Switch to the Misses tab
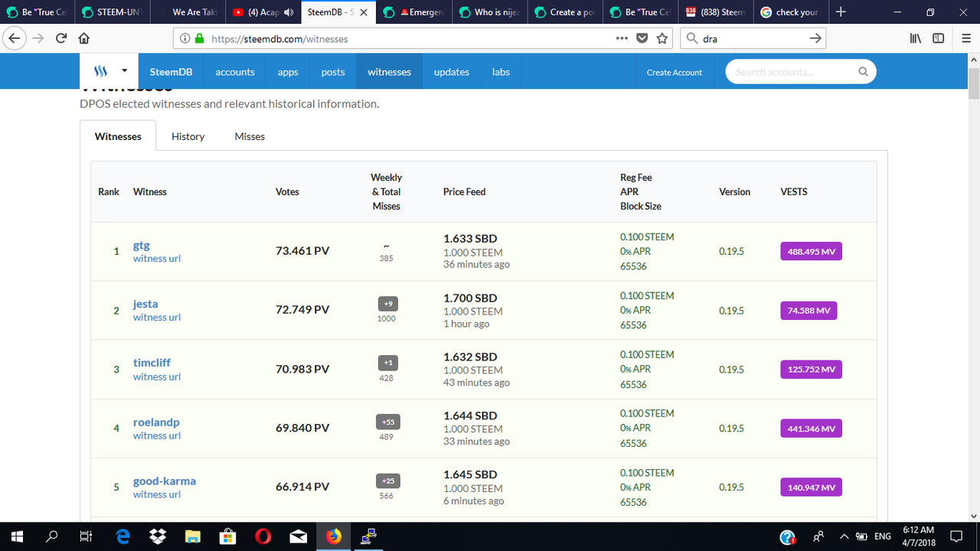Screen dimensions: 980x551 click(250, 136)
